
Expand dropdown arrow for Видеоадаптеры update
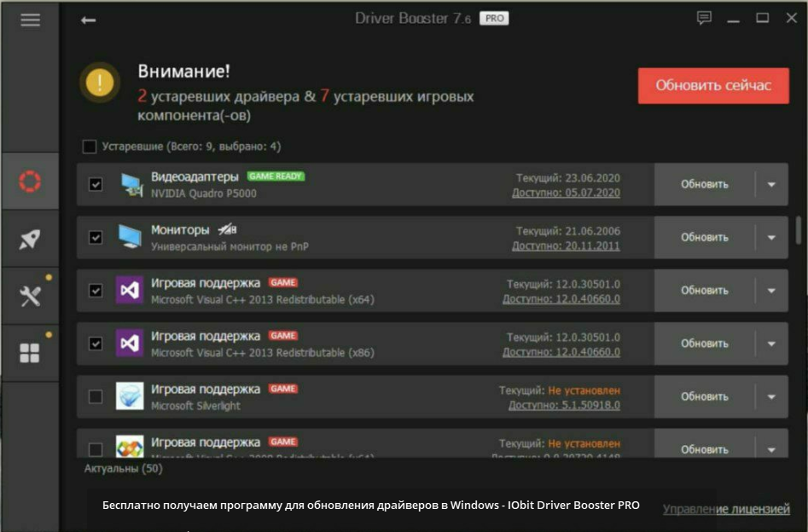(x=771, y=184)
